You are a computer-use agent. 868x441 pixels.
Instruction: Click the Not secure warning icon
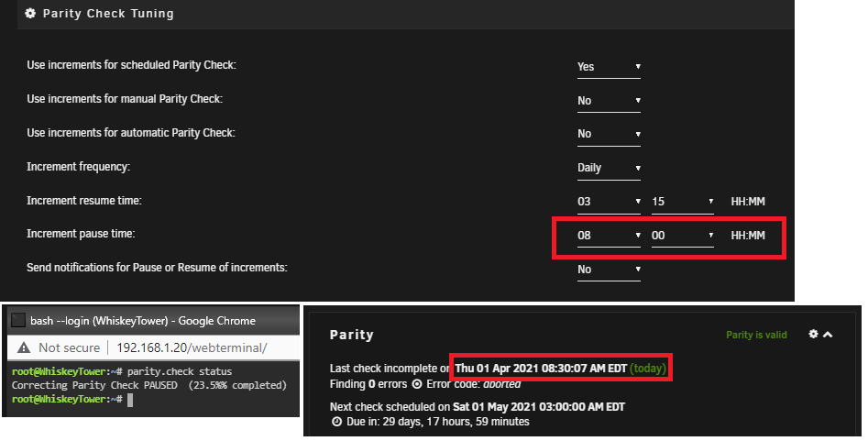tap(24, 347)
